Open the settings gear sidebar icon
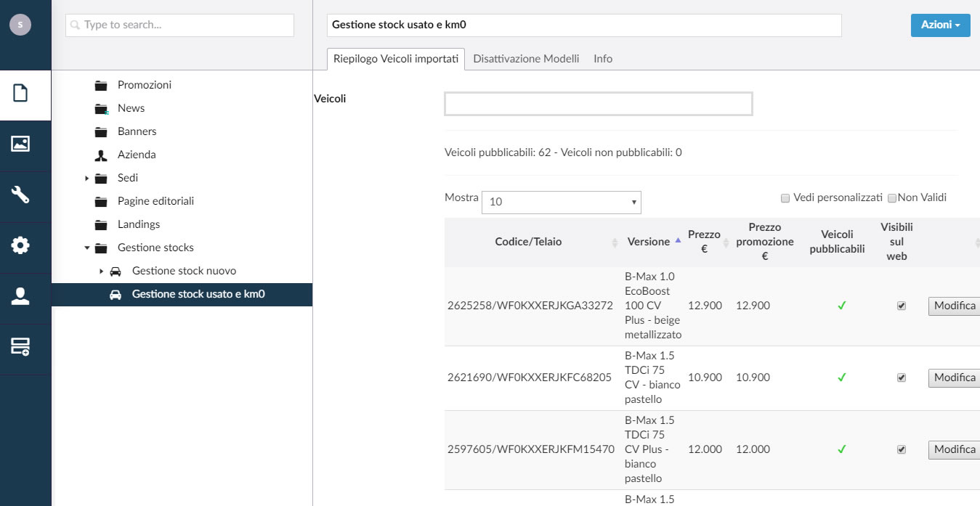This screenshot has height=506, width=980. click(x=20, y=245)
